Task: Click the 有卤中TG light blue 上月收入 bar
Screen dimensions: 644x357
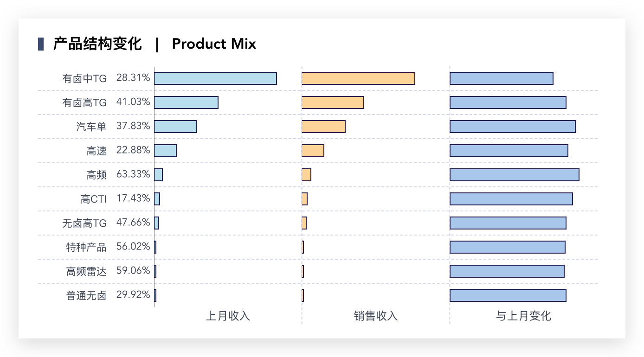Action: click(215, 78)
